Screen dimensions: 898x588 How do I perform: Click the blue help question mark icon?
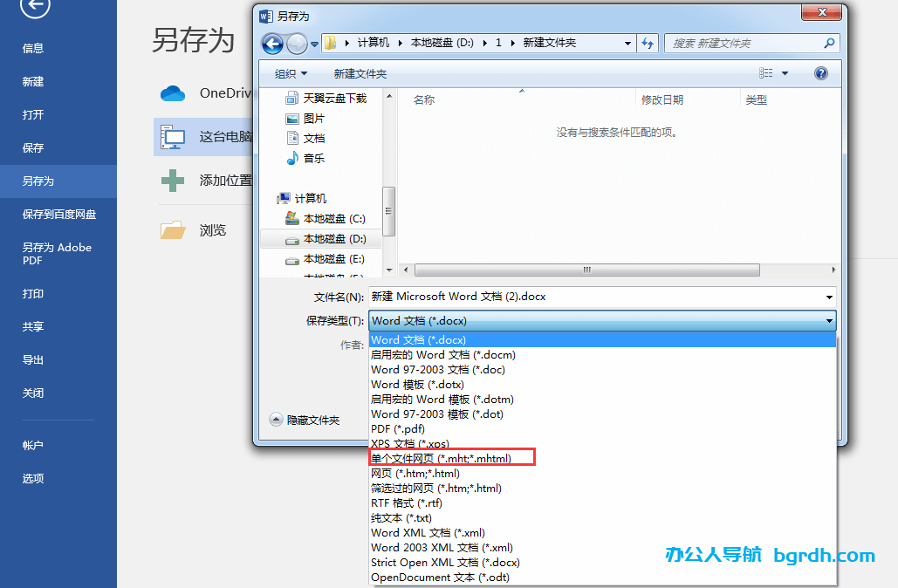pos(820,73)
